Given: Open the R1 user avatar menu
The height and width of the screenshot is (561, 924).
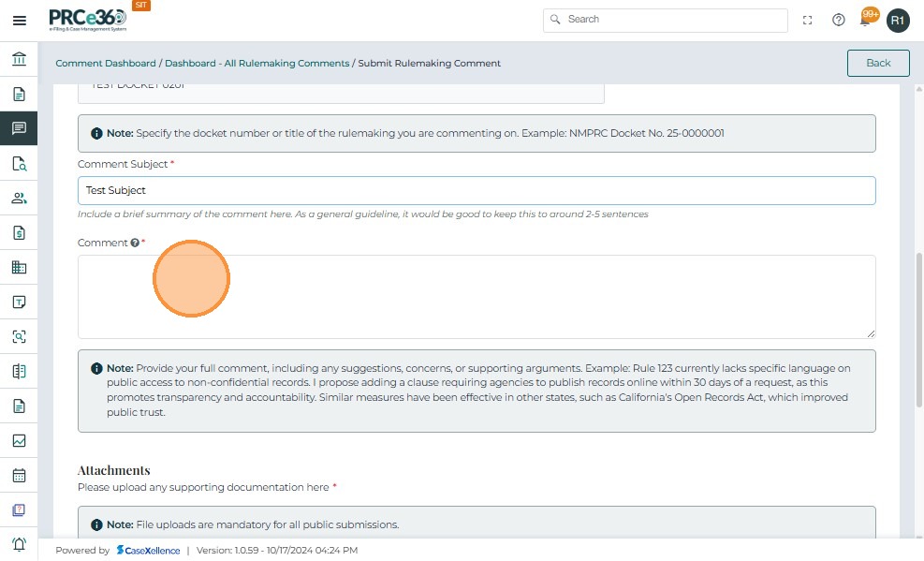Looking at the screenshot, I should [x=898, y=20].
